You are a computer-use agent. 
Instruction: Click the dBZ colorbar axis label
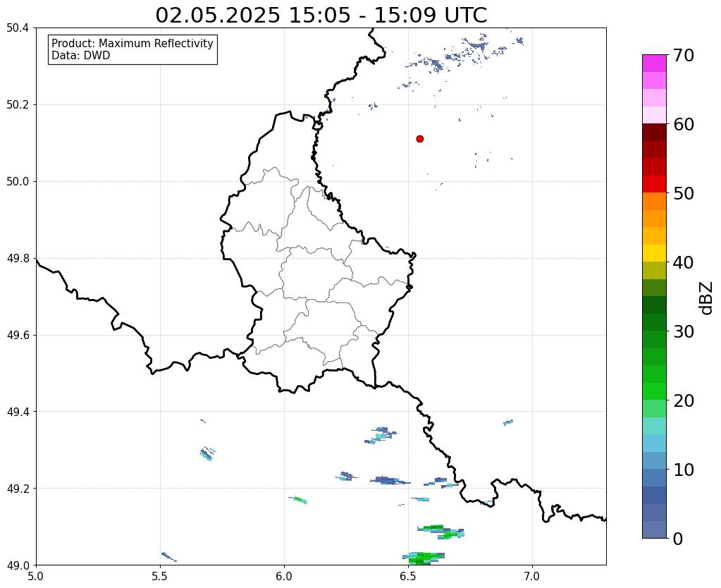(x=707, y=298)
